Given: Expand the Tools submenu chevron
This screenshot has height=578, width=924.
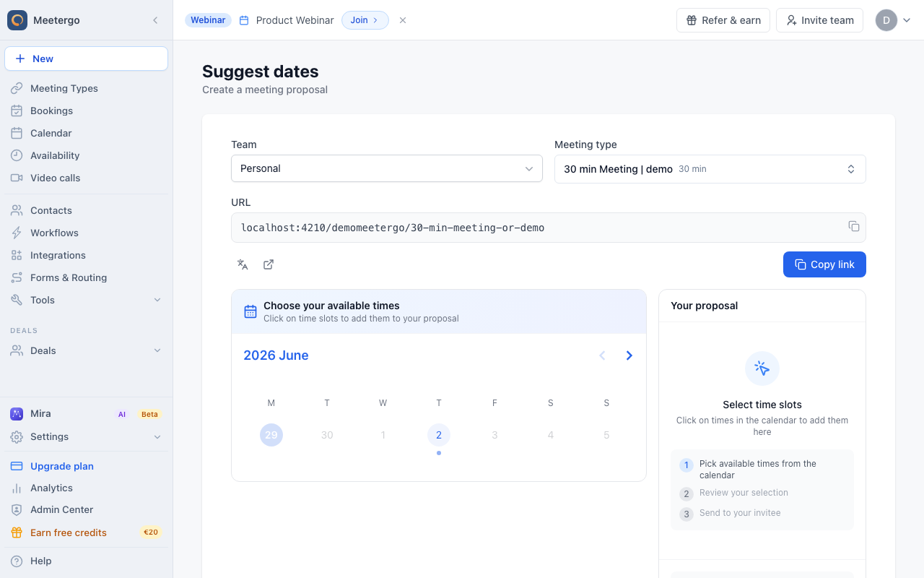Looking at the screenshot, I should click(157, 300).
